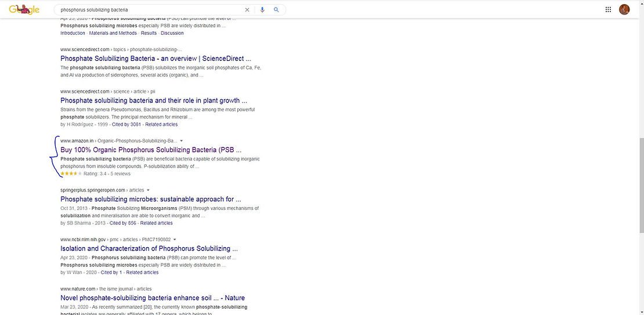This screenshot has width=644, height=315.
Task: Open 'Cited by 856' for the Sharma article
Action: point(122,223)
